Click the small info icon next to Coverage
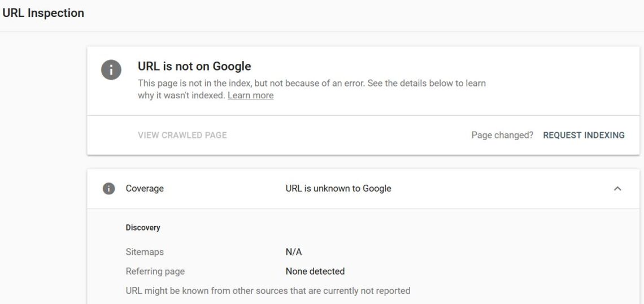Viewport: 644px width, 304px height. click(108, 189)
